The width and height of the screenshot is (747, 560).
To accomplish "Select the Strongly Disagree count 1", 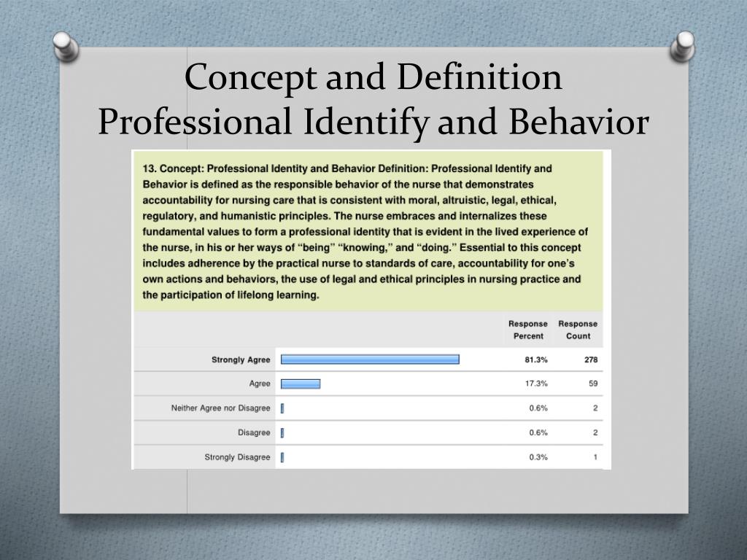I will (x=595, y=457).
